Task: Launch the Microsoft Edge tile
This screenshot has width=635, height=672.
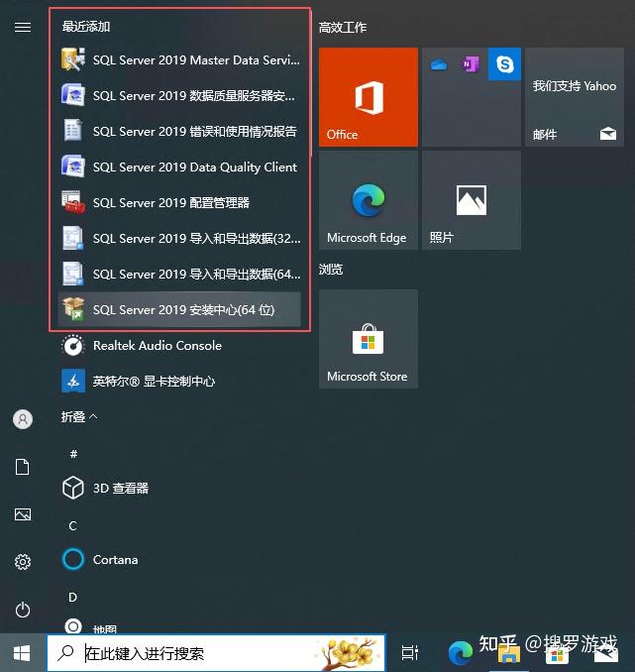Action: [369, 200]
